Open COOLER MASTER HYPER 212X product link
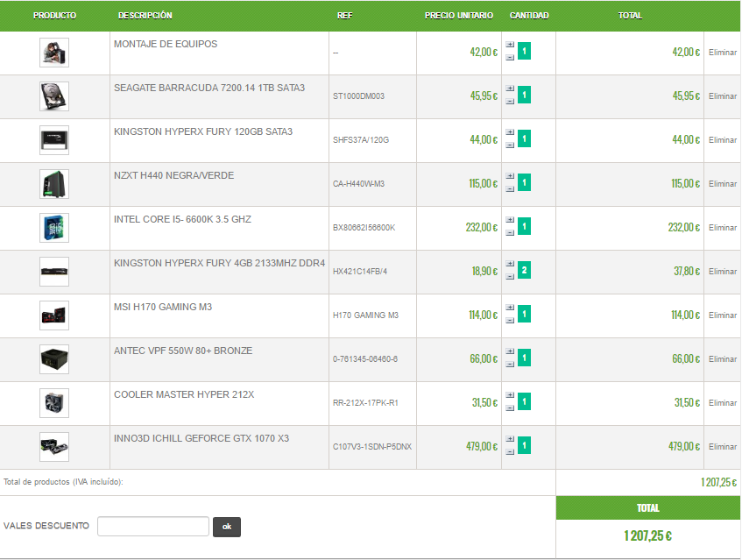Image resolution: width=742 pixels, height=560 pixels. pyautogui.click(x=184, y=394)
